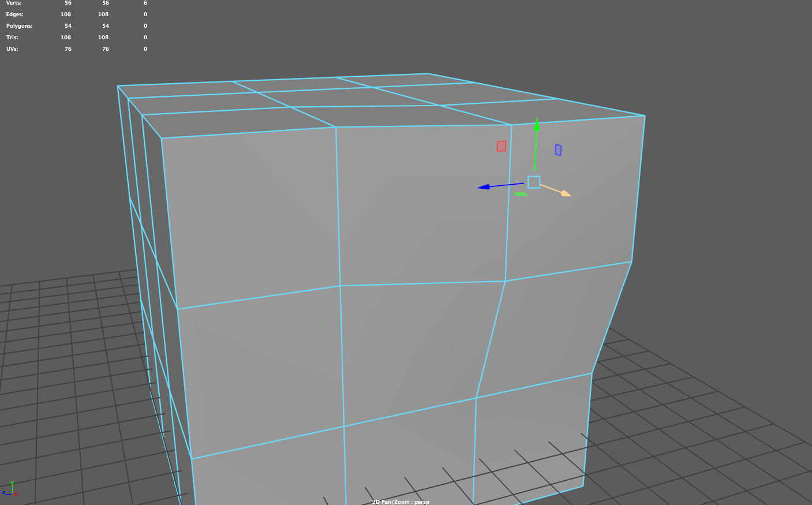Image resolution: width=812 pixels, height=505 pixels.
Task: Select the red plane handle of the manipulator
Action: 501,146
